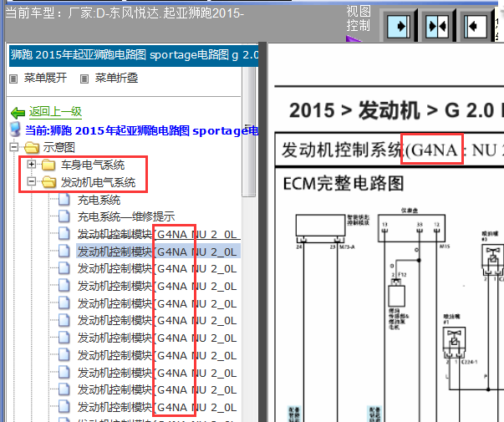
Task: Click the left tree panel vertical scrollbar
Action: (x=248, y=132)
